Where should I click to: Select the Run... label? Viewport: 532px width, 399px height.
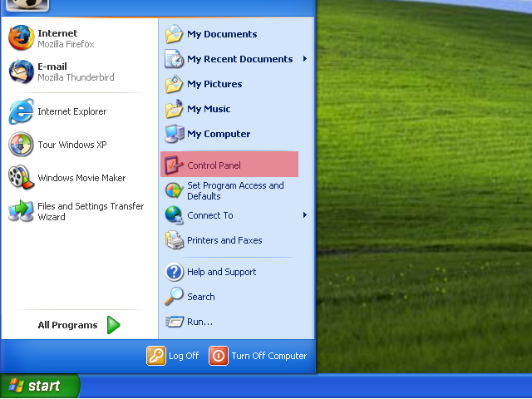pyautogui.click(x=199, y=322)
